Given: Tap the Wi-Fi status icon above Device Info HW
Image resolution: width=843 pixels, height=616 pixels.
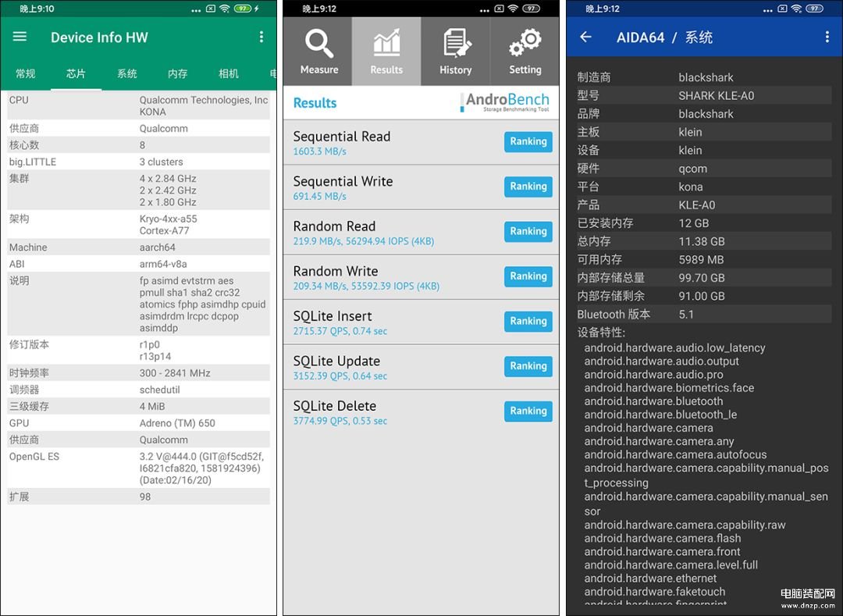Looking at the screenshot, I should 225,9.
